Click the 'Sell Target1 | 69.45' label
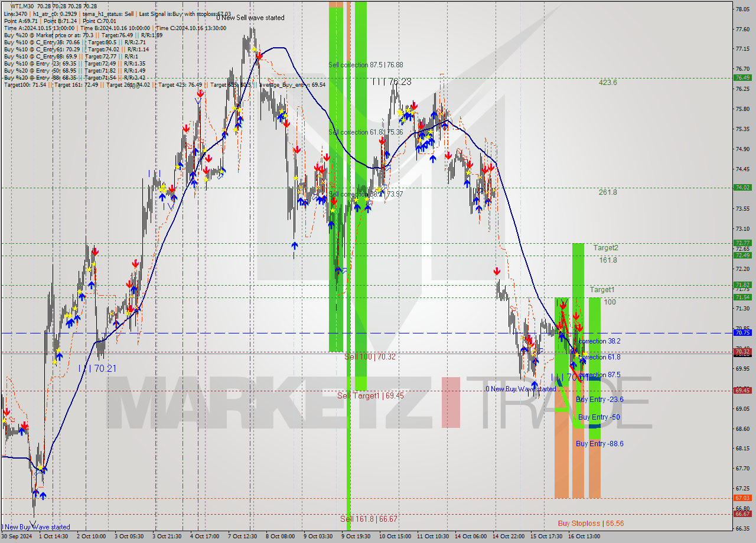Image resolution: width=756 pixels, height=543 pixels. [x=370, y=395]
